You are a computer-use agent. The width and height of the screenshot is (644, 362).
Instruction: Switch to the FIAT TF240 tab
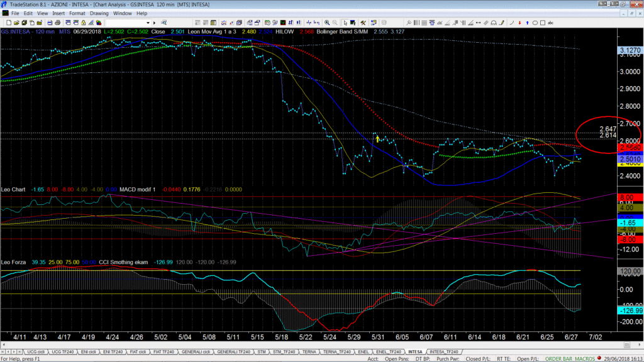[x=164, y=352]
